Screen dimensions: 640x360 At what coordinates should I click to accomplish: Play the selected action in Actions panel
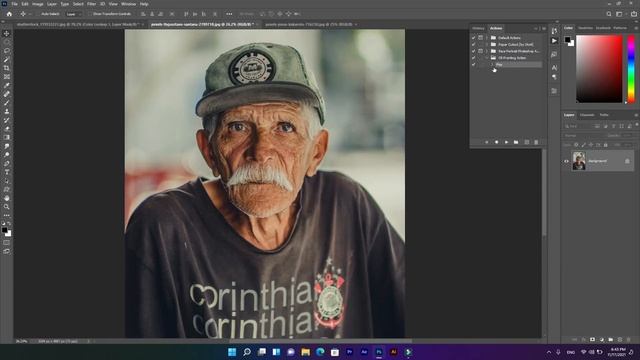(x=506, y=142)
